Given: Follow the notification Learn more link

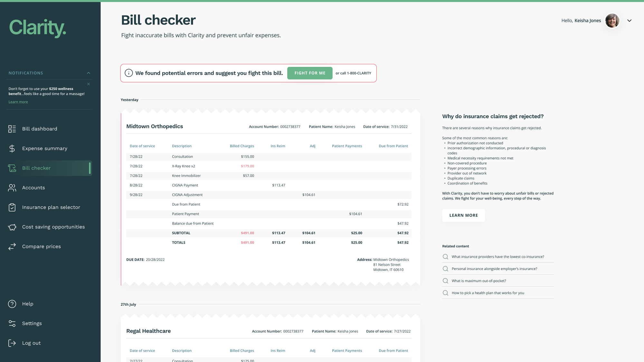Looking at the screenshot, I should pos(18,102).
